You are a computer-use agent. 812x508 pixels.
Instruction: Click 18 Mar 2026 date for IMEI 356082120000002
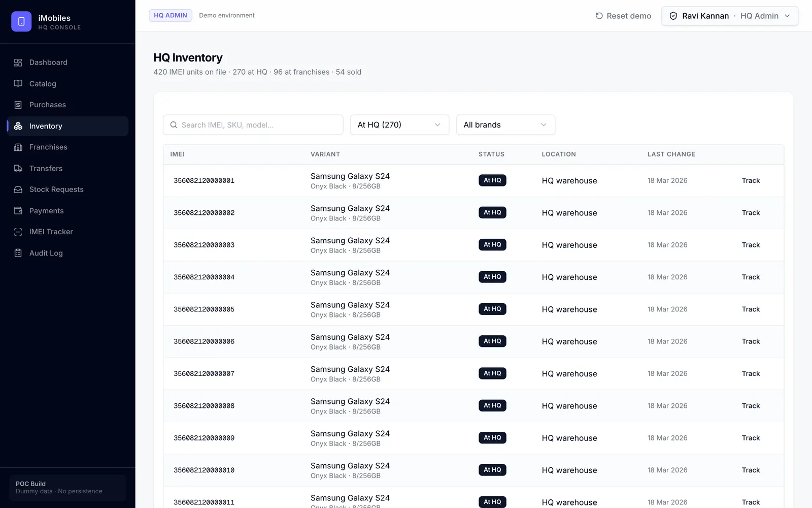[667, 213]
